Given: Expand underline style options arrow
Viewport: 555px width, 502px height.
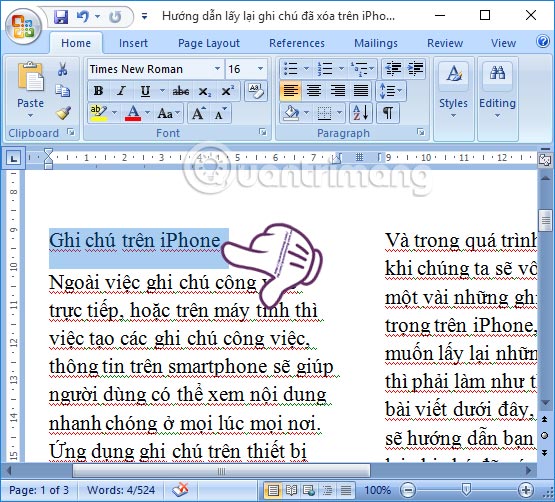Looking at the screenshot, I should pos(162,91).
